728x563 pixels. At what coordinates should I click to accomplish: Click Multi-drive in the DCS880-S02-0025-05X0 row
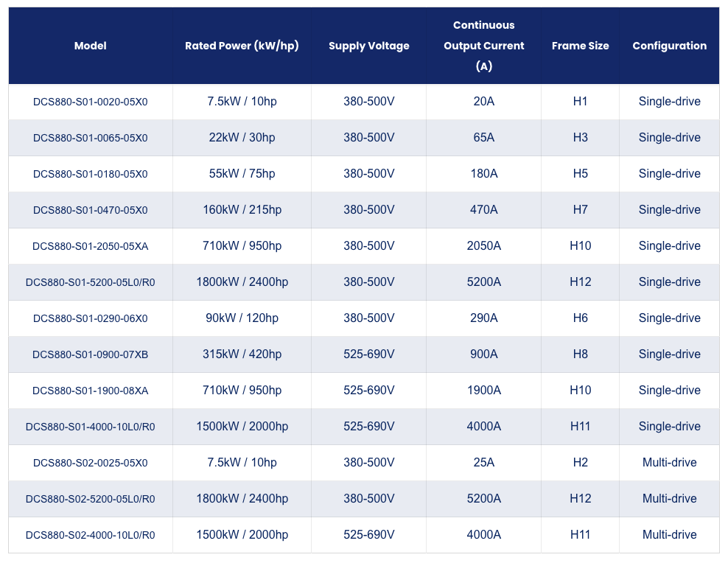670,462
